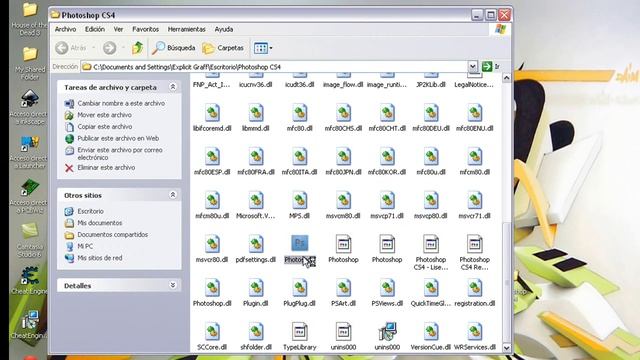This screenshot has width=640, height=360.
Task: Click the Ir go button
Action: click(491, 67)
